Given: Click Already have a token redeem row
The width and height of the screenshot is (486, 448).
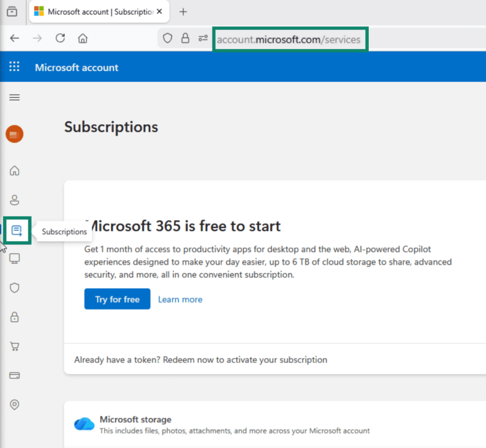Looking at the screenshot, I should (201, 360).
